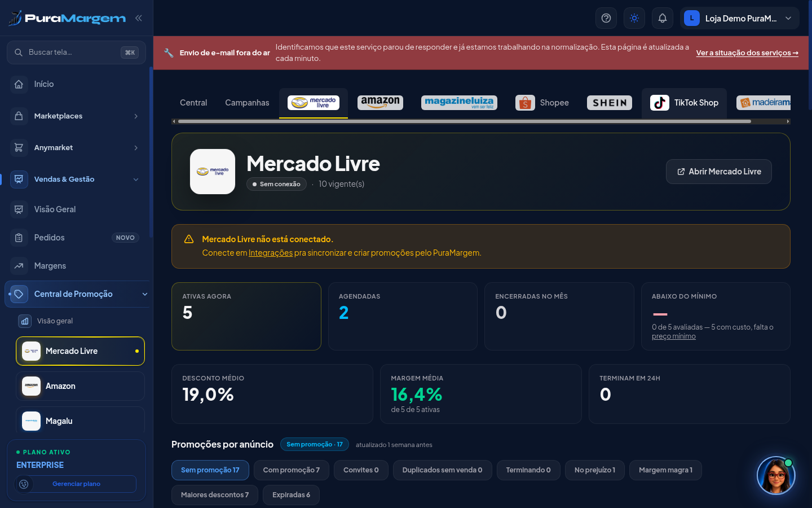Viewport: 812px width, 508px height.
Task: Open the help question mark icon
Action: tap(606, 18)
